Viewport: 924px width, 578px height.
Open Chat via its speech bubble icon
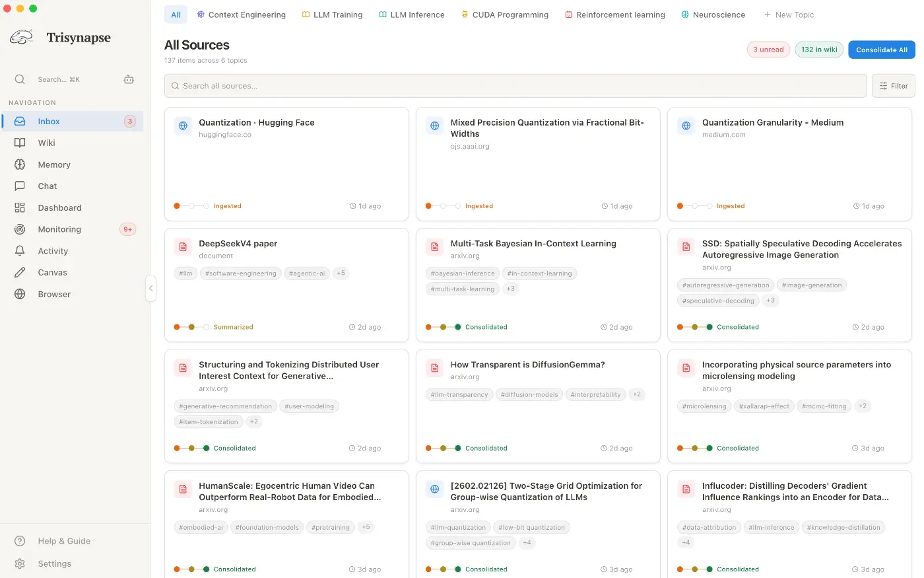point(20,186)
